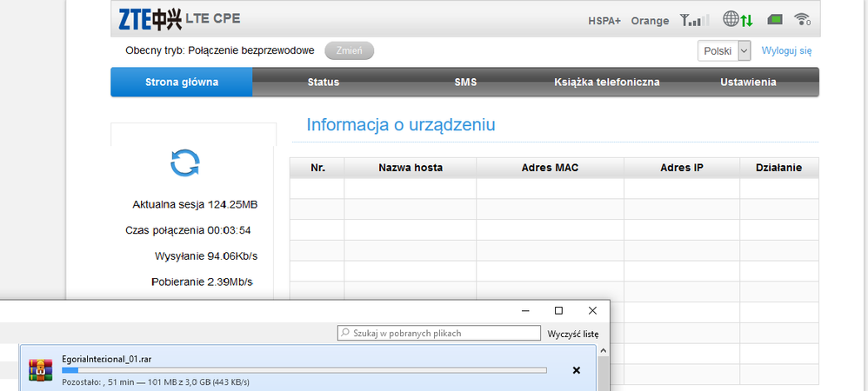Screen dimensions: 868x391
Task: Click the Wi-Fi connected clients icon
Action: pos(802,20)
